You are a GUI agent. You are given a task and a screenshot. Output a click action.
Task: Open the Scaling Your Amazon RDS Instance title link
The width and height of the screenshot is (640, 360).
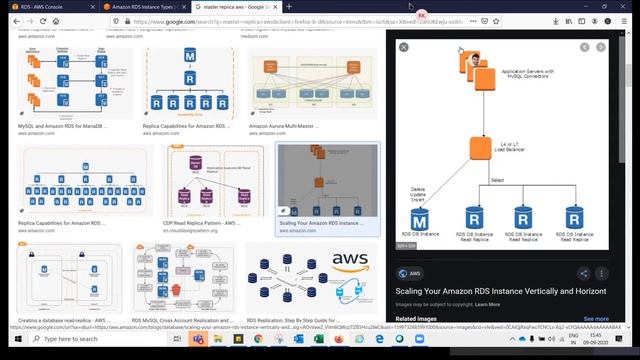(500, 291)
